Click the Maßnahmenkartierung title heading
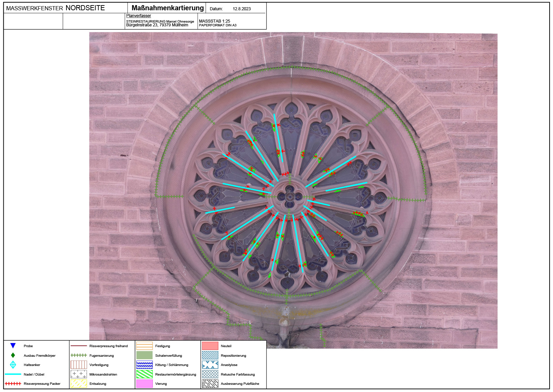Screen dimensions: 553x392 (x=168, y=8)
